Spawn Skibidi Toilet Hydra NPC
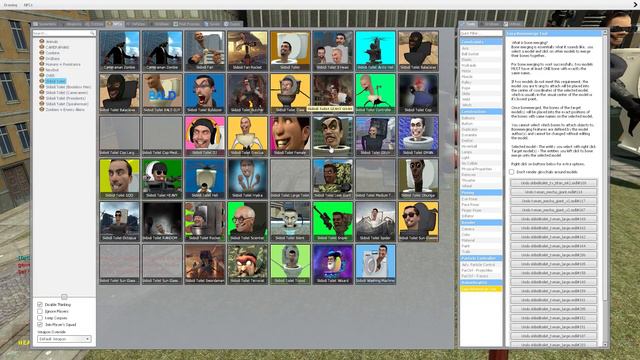Viewport: 640px width, 360px height. click(x=247, y=179)
